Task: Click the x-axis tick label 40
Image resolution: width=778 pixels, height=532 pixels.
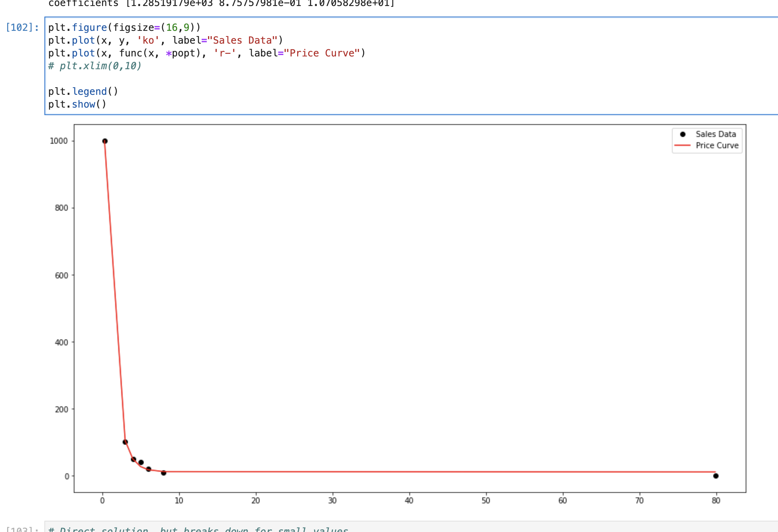Action: pos(409,500)
